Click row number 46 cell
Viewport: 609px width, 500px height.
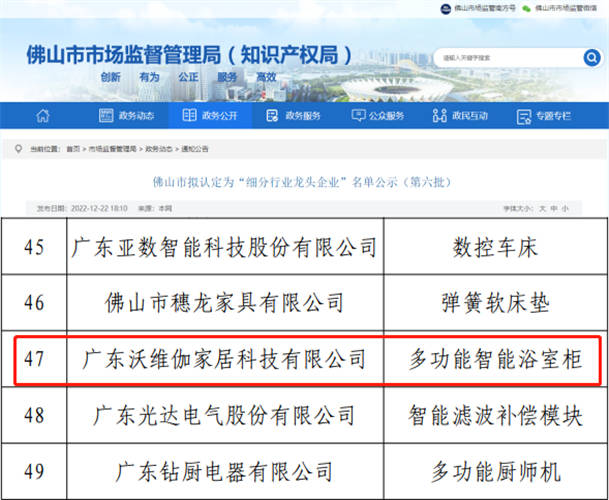34,303
